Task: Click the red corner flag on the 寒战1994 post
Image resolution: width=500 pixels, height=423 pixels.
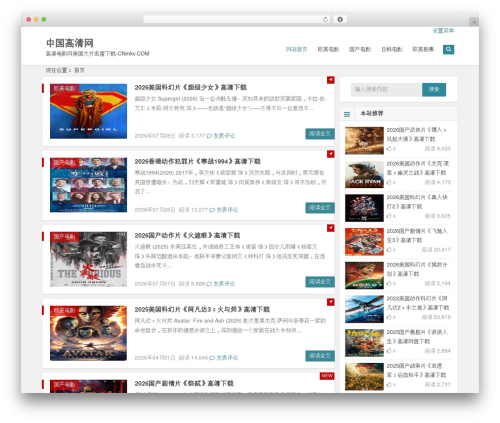Action: 330,154
